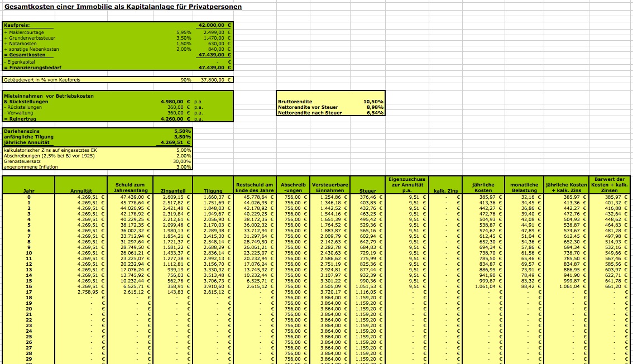Click the Nettorendite nach Steuer value 6,54%
The image size is (633, 364).
click(x=375, y=113)
